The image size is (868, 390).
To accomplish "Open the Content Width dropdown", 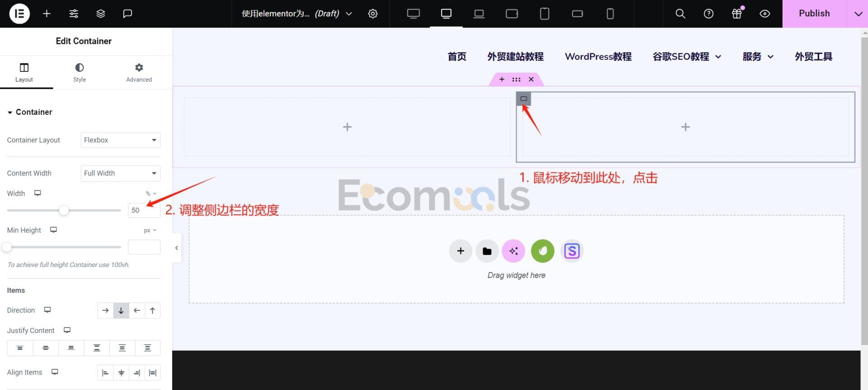I will pos(120,173).
